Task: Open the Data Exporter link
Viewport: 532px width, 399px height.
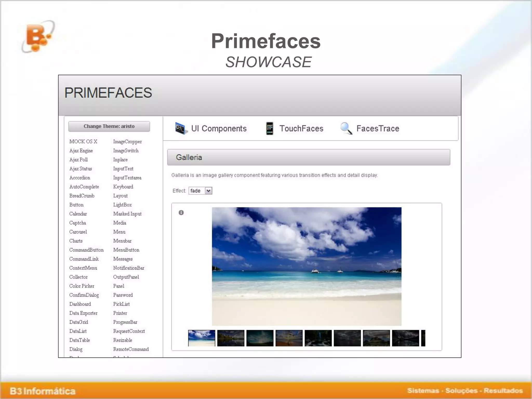Action: point(83,313)
